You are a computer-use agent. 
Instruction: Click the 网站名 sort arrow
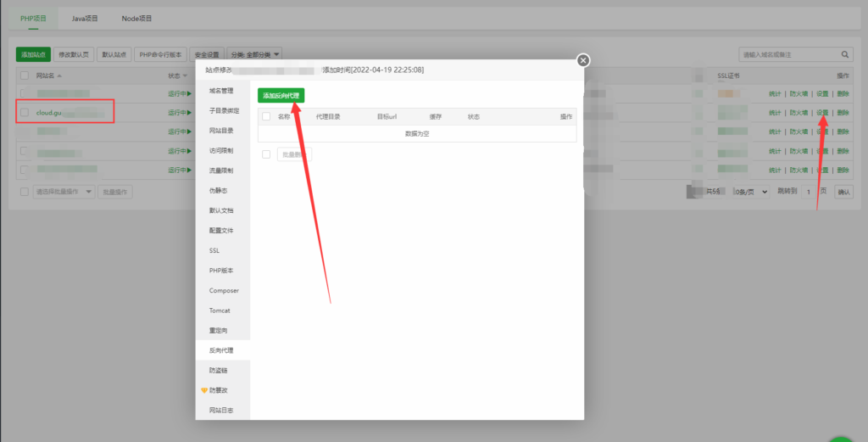pyautogui.click(x=59, y=76)
